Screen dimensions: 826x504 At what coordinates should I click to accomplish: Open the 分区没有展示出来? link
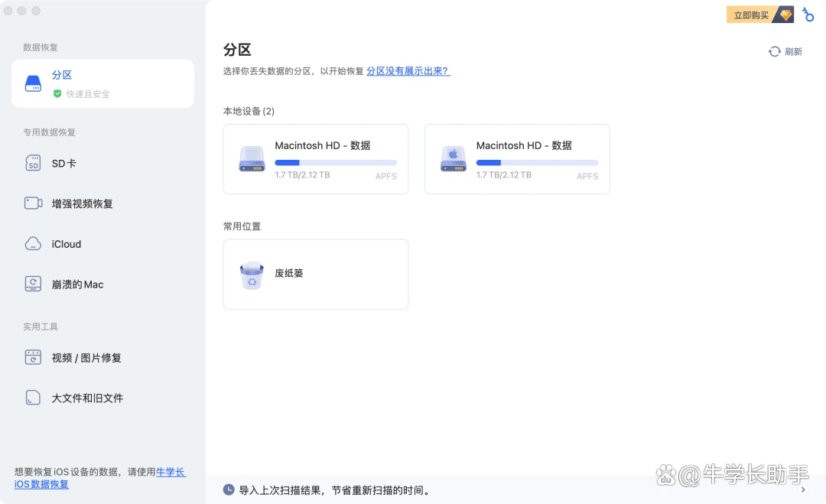(x=408, y=70)
